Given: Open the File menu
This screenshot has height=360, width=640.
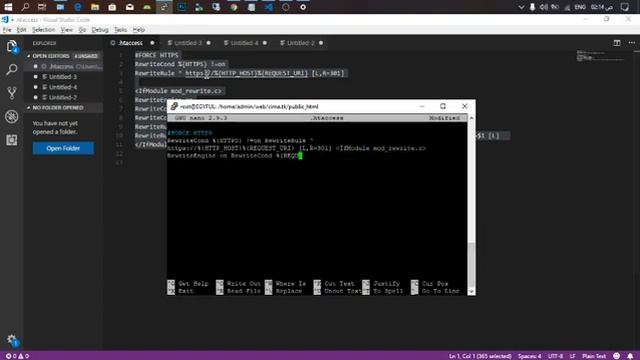Looking at the screenshot, I should 7,30.
